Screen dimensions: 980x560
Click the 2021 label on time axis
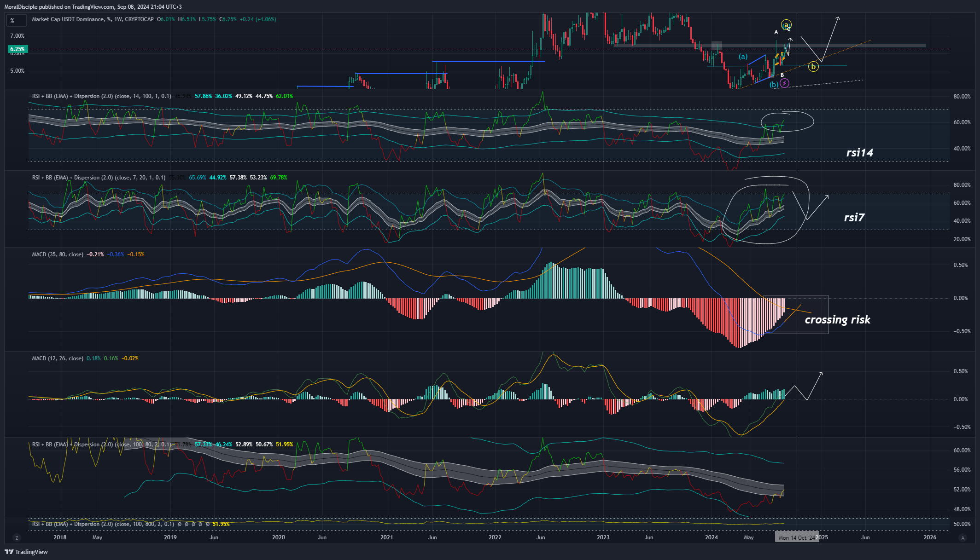click(387, 537)
